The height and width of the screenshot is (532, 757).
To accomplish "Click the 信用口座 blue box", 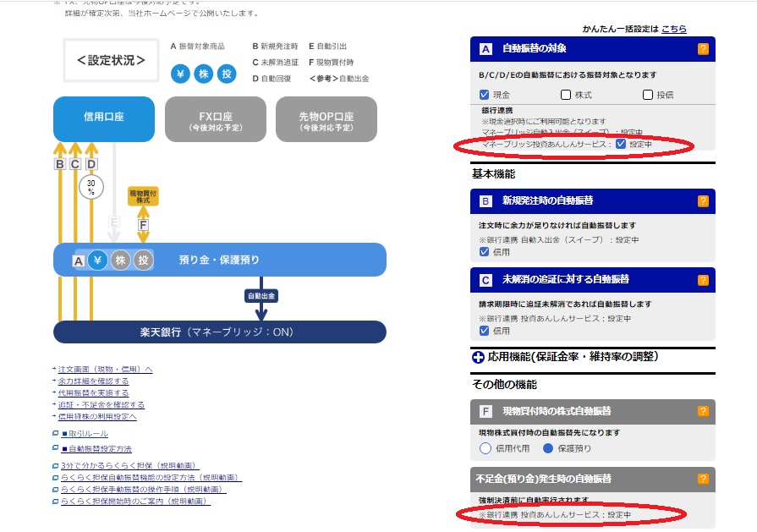I will coord(104,118).
